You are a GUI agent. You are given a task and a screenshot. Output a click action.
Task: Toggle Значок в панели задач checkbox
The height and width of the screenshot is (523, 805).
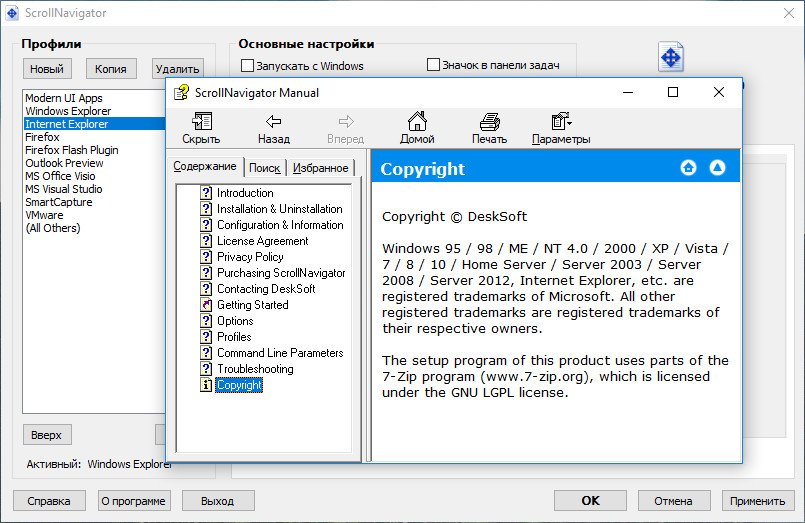[433, 65]
